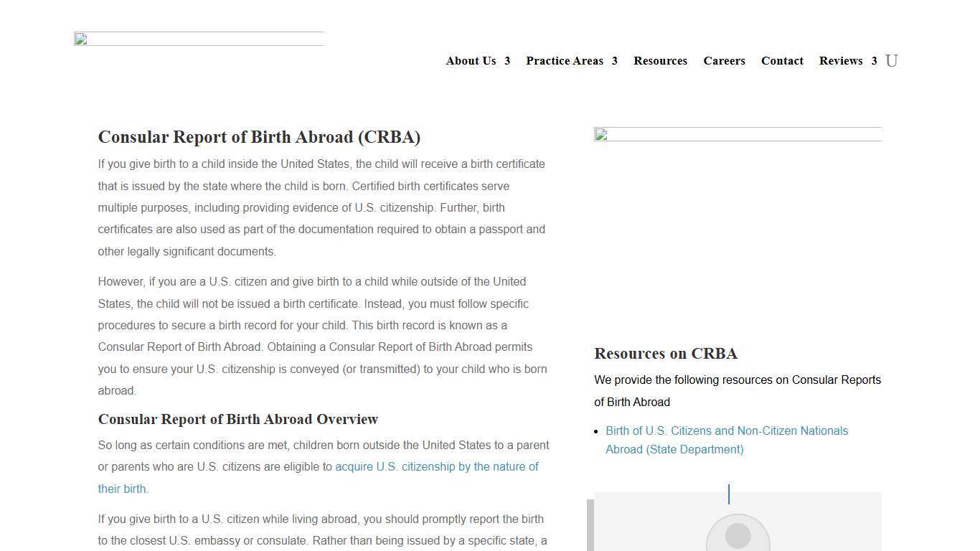Image resolution: width=980 pixels, height=551 pixels.
Task: Click the Resources on CRBA heading
Action: point(666,353)
